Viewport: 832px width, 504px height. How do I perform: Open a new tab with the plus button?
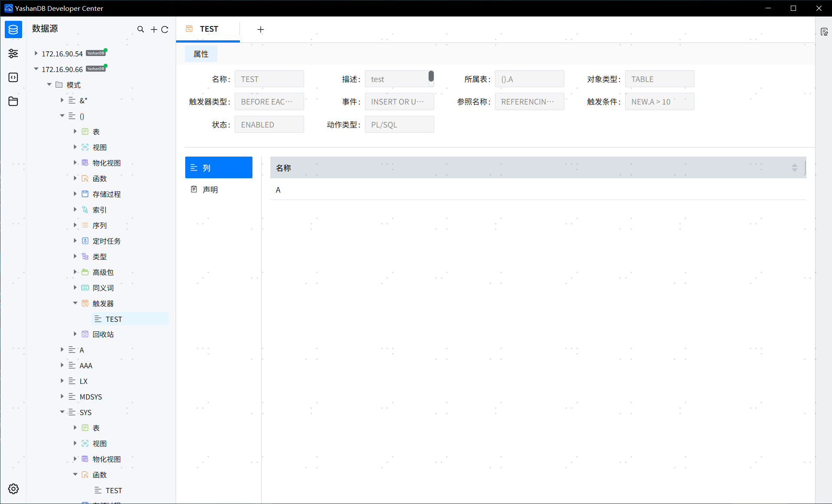click(260, 29)
